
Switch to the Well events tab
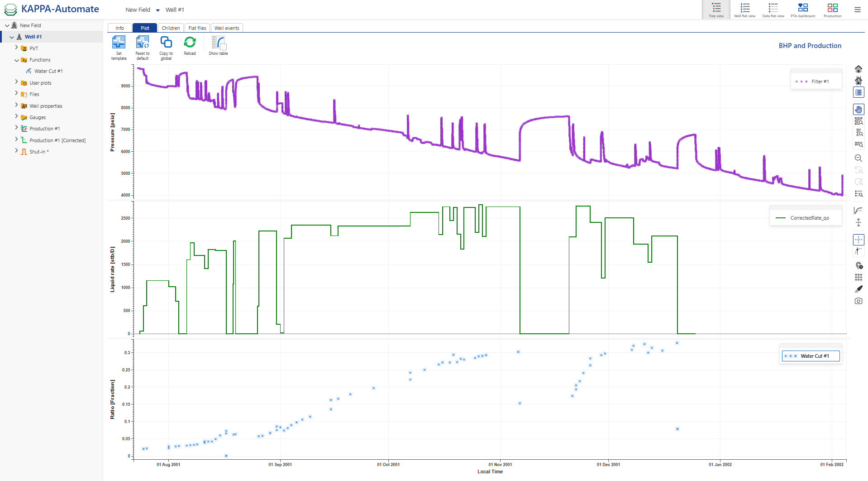coord(227,28)
